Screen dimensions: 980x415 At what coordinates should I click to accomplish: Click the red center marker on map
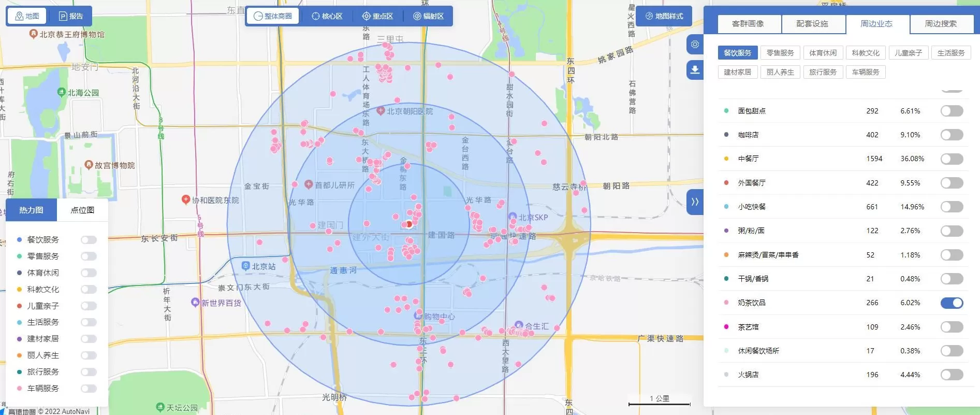point(409,224)
